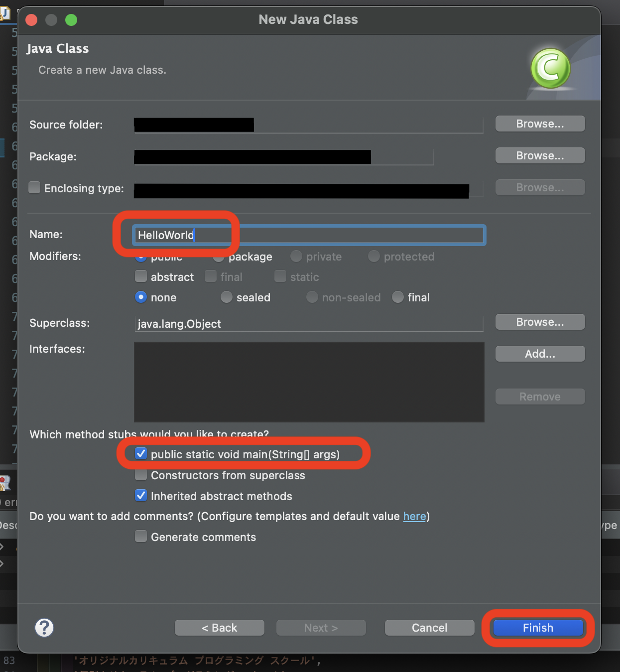
Task: Click Browse button for Source folder
Action: coord(540,124)
